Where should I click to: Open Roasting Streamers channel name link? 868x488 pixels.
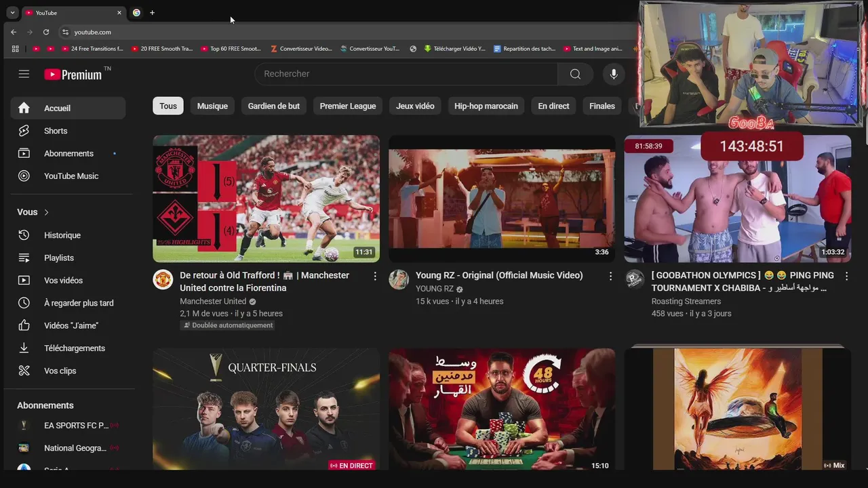click(686, 301)
